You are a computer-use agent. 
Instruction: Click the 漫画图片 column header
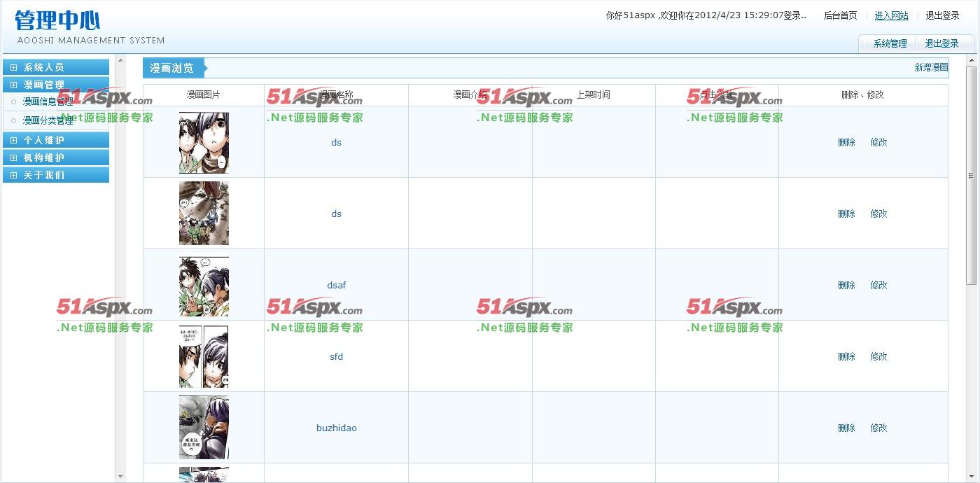(x=204, y=94)
